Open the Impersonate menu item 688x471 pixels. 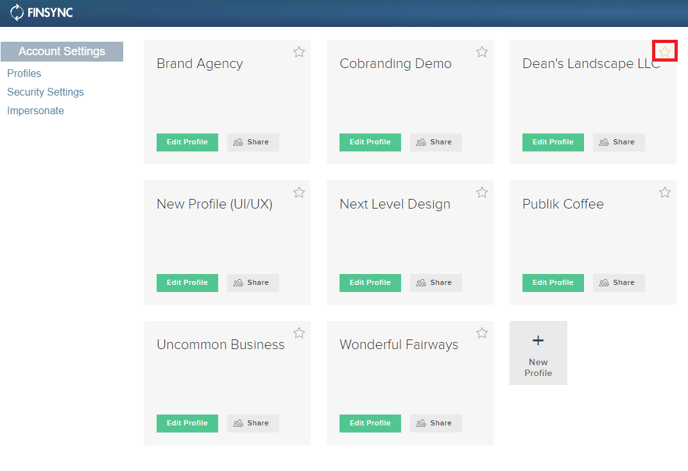[36, 111]
